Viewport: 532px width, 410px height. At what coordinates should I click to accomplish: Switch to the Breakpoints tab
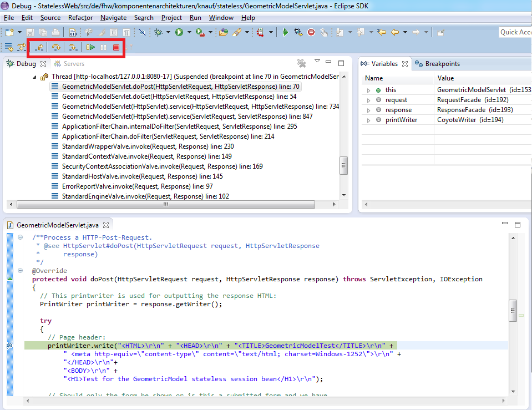[442, 64]
